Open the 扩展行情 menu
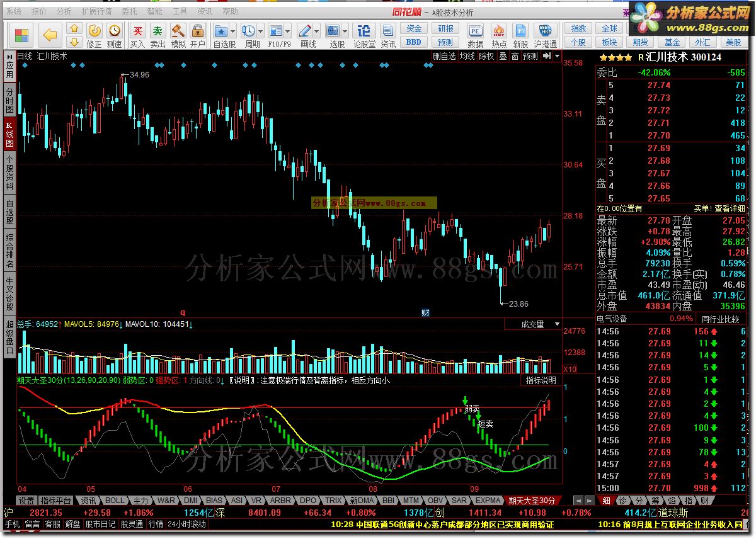756x539 pixels. tap(96, 11)
